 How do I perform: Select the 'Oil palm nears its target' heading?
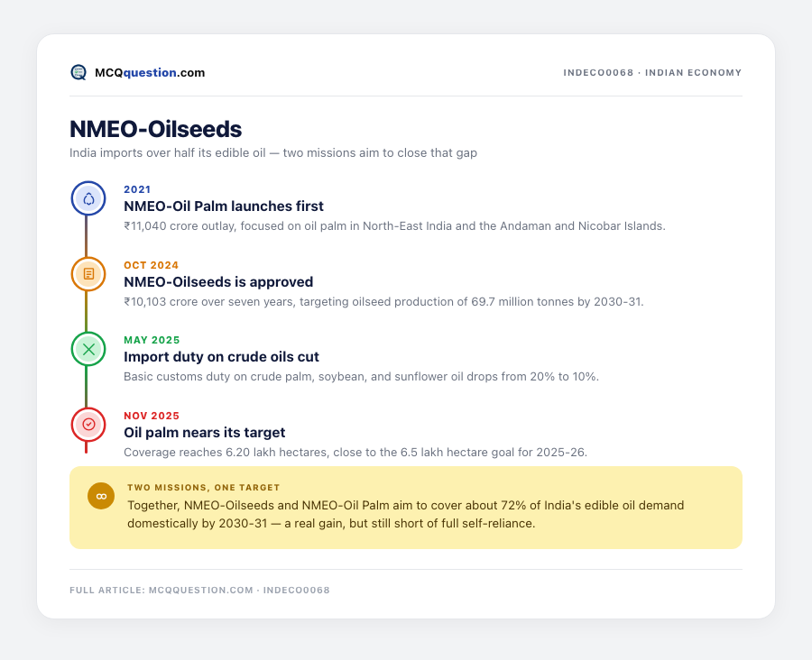click(205, 432)
